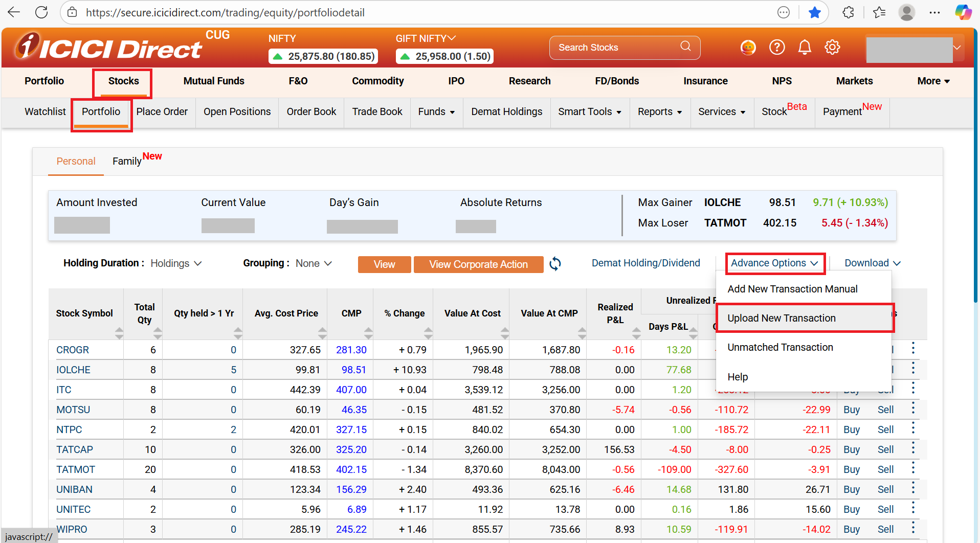
Task: Click the refresh portfolio icon
Action: click(555, 264)
